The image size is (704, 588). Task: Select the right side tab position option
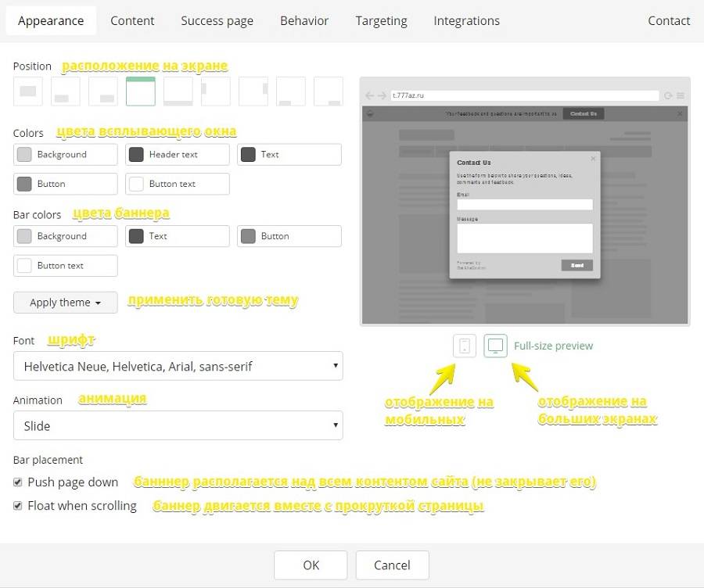[x=253, y=91]
